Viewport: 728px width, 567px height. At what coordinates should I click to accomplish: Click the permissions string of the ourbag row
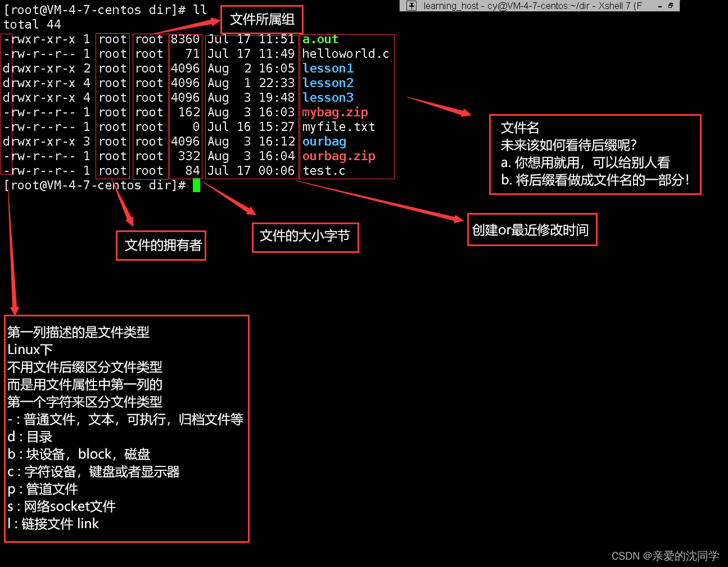pos(39,142)
